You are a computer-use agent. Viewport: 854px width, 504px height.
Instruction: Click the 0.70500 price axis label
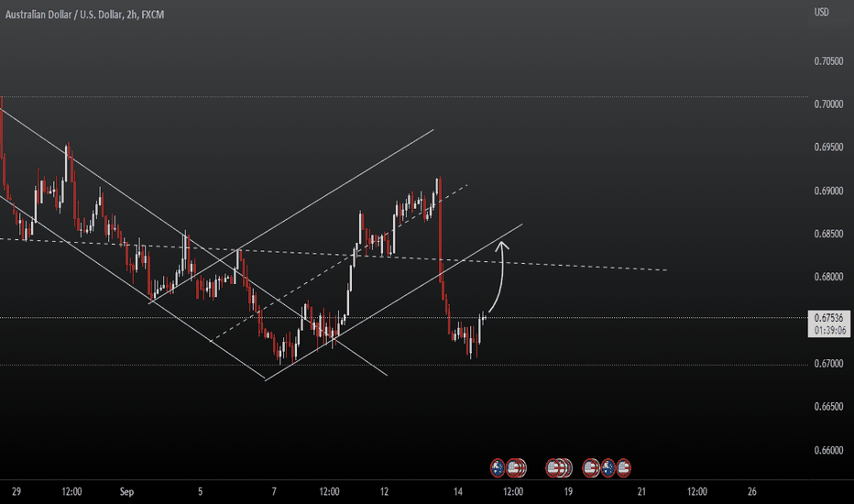828,61
